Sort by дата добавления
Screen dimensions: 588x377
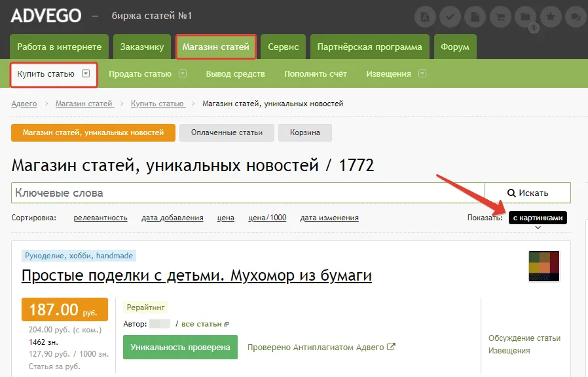coord(172,218)
